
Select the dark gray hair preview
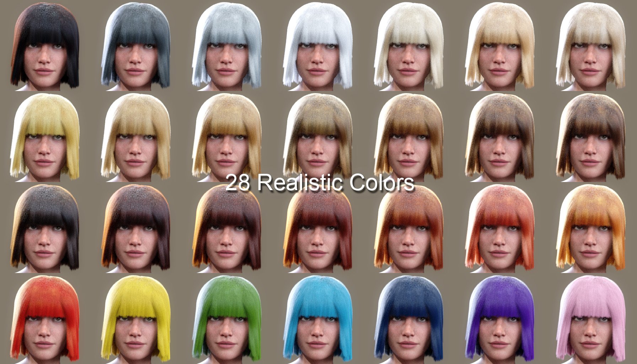(x=136, y=46)
